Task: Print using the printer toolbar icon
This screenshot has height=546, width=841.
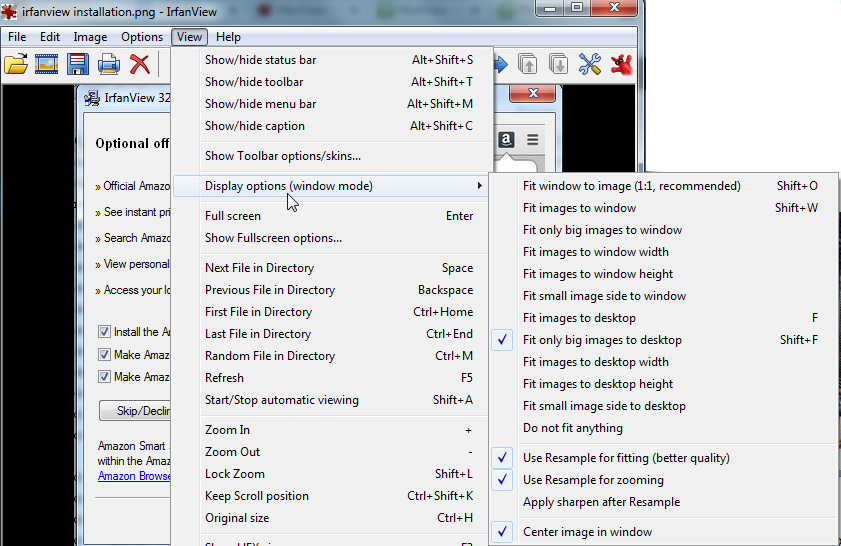Action: (x=109, y=64)
